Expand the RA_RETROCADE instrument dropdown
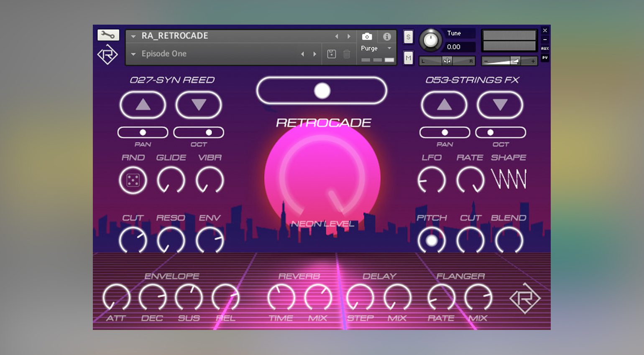The height and width of the screenshot is (355, 644). coord(133,36)
